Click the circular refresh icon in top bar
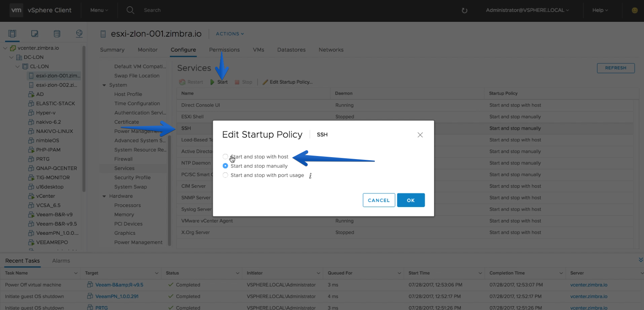Image resolution: width=644 pixels, height=310 pixels. click(464, 11)
